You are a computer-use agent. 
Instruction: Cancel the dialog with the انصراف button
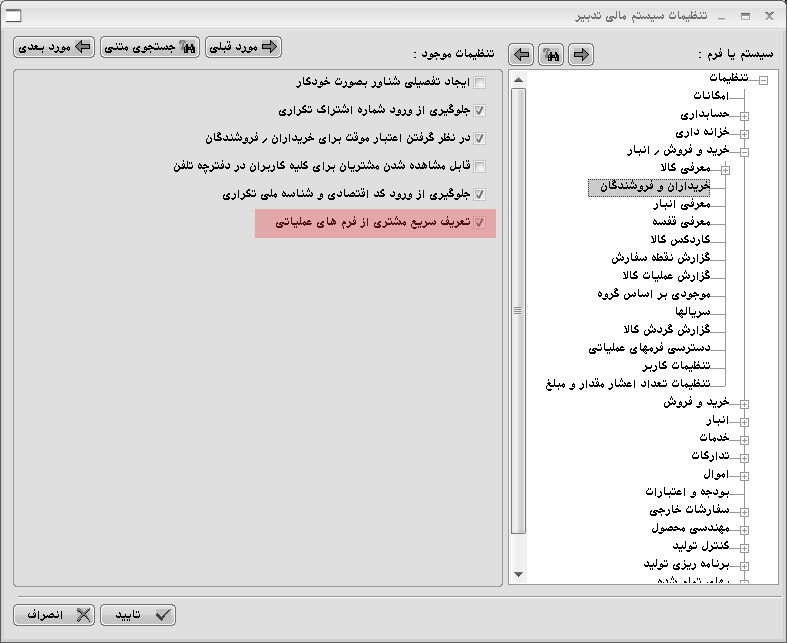pyautogui.click(x=55, y=615)
